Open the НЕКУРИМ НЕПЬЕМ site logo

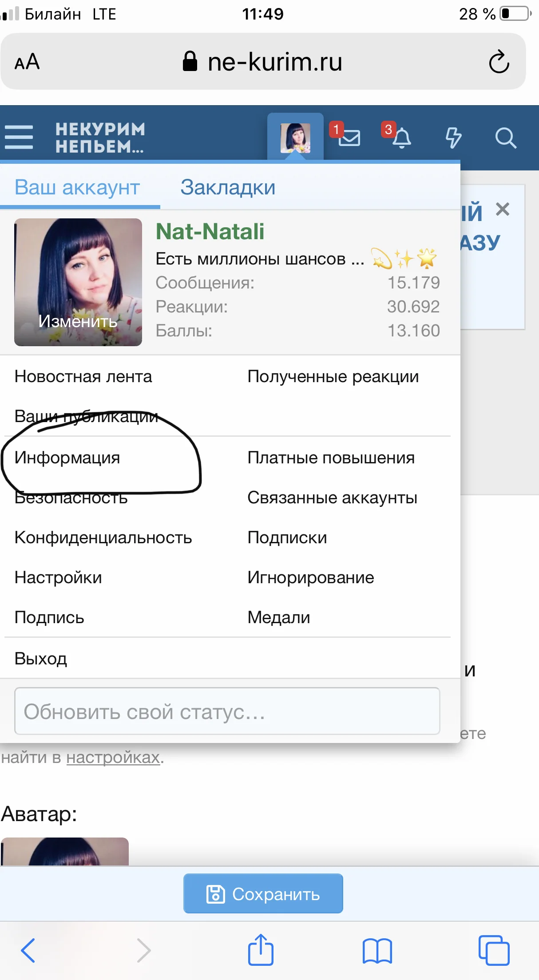(x=100, y=138)
